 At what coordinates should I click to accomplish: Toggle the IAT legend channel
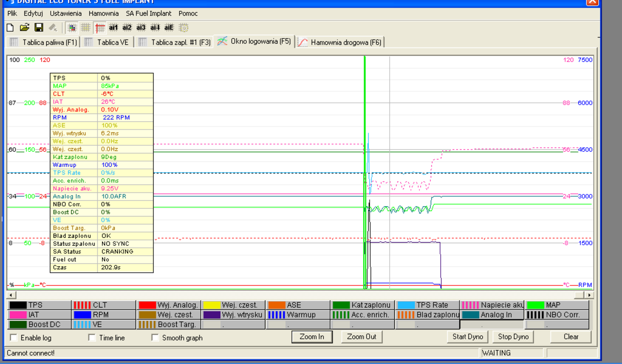pyautogui.click(x=39, y=315)
